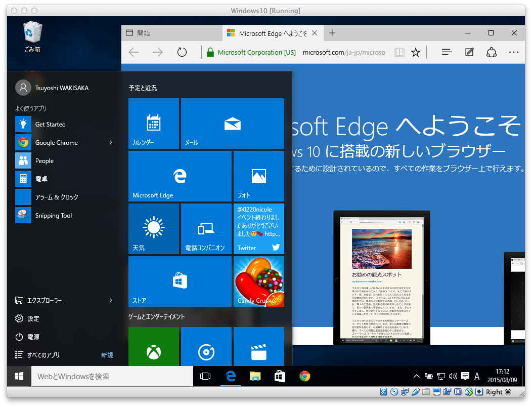Click the network icon in the tray
The image size is (532, 407).
(x=441, y=376)
